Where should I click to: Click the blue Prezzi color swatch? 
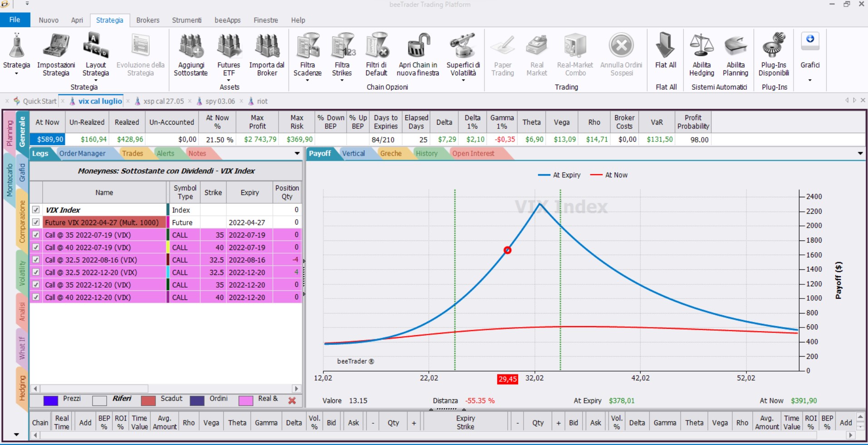[x=51, y=401]
